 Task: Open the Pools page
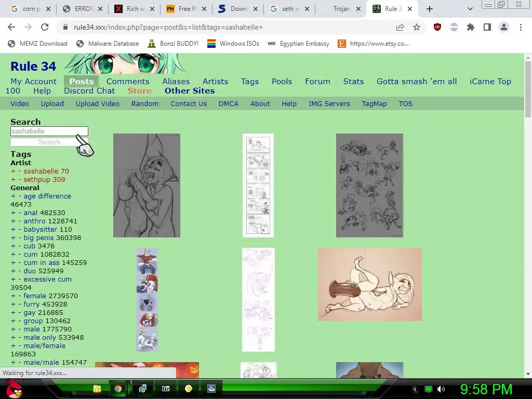[x=282, y=82]
